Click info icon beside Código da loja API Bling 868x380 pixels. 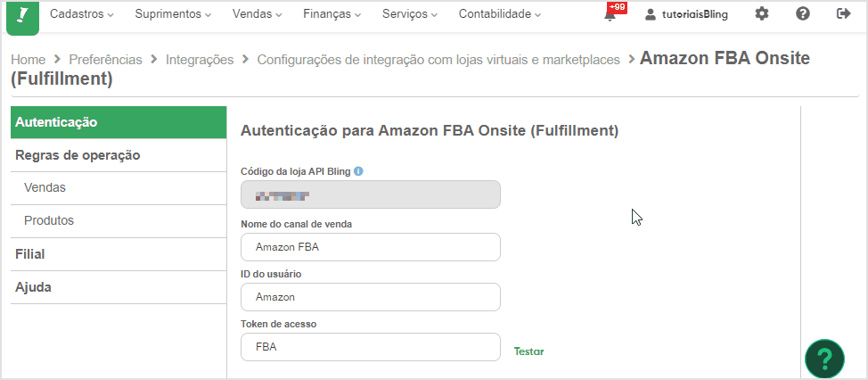(x=358, y=171)
